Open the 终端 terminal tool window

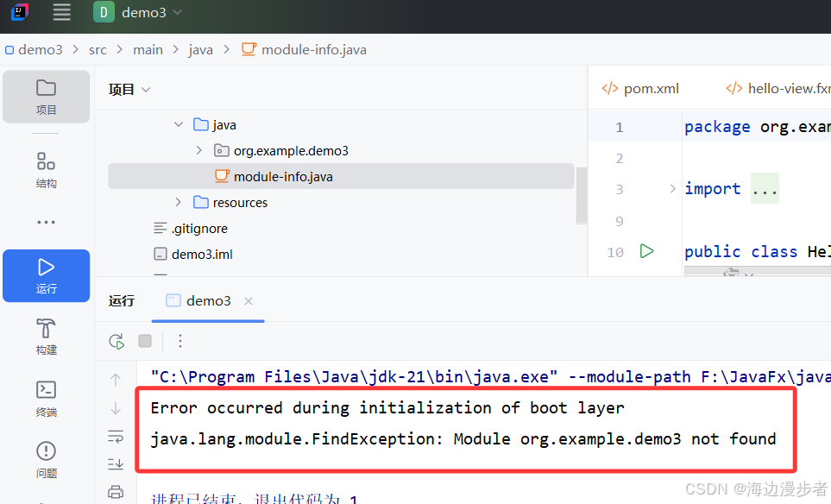click(46, 399)
